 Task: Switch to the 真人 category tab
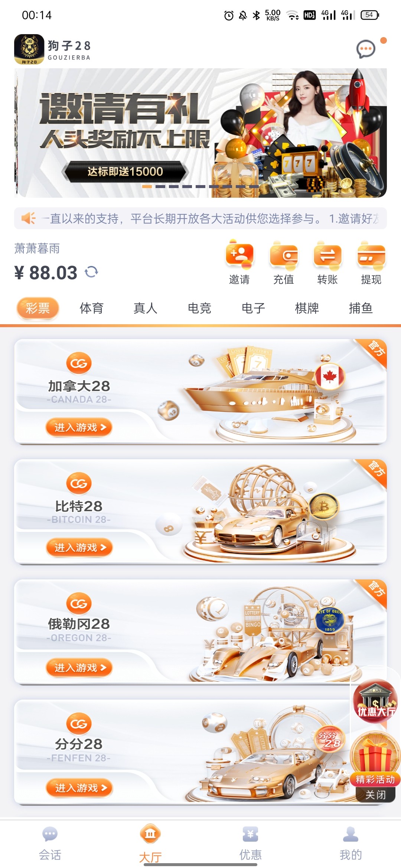click(146, 308)
